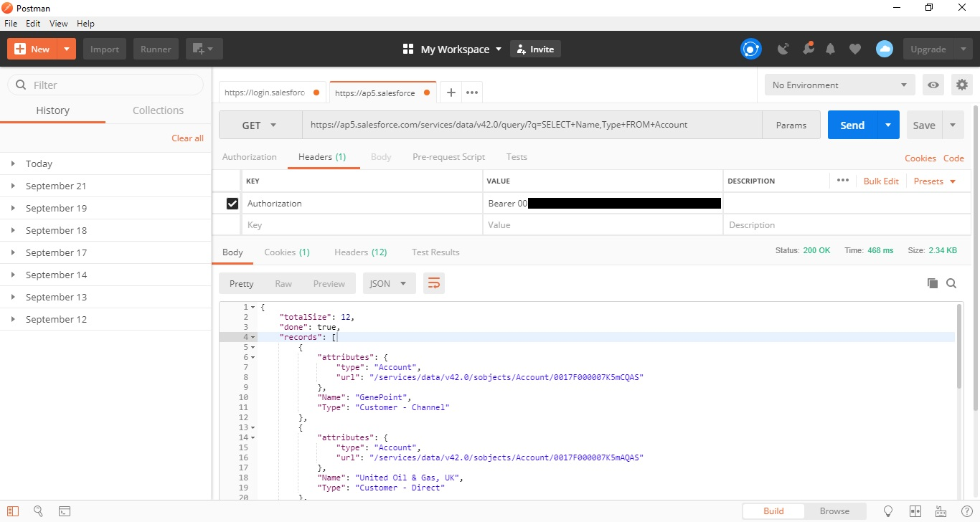Image resolution: width=980 pixels, height=522 pixels.
Task: Open the Authorization request tab
Action: [249, 157]
